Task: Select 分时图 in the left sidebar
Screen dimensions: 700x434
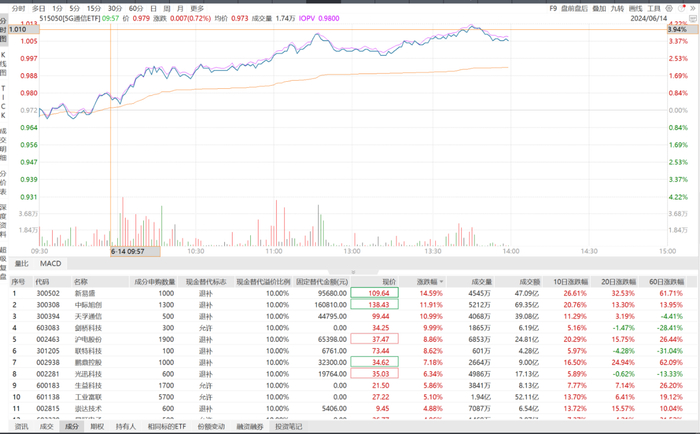Action: pos(4,29)
